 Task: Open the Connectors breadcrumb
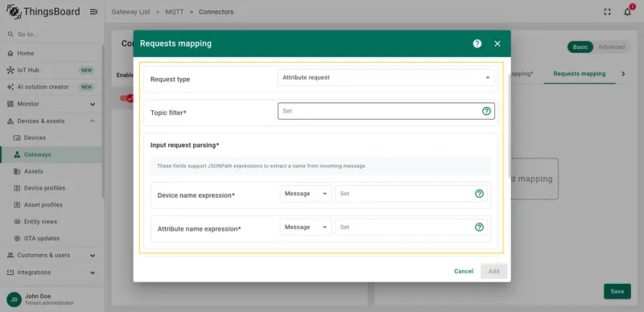click(x=216, y=12)
